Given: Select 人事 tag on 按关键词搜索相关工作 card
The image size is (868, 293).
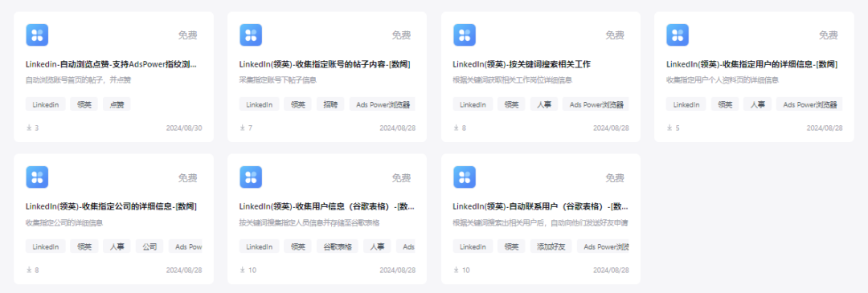Looking at the screenshot, I should pos(544,104).
